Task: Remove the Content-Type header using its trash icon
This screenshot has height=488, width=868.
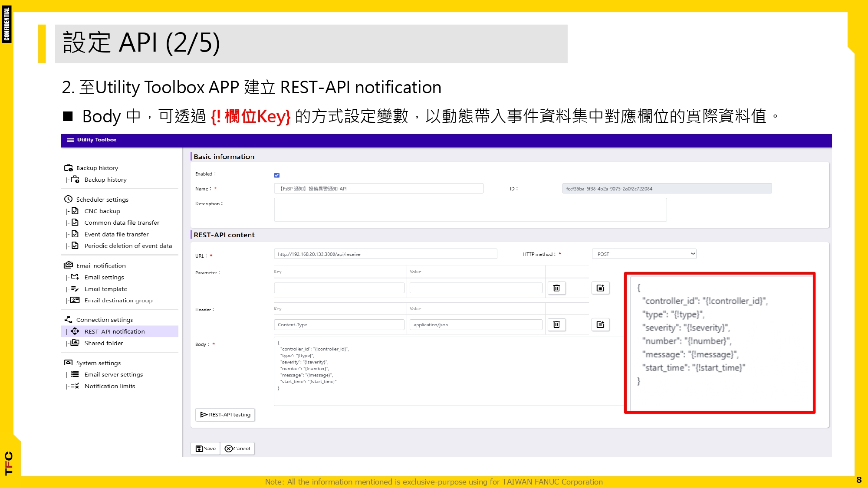Action: click(556, 324)
